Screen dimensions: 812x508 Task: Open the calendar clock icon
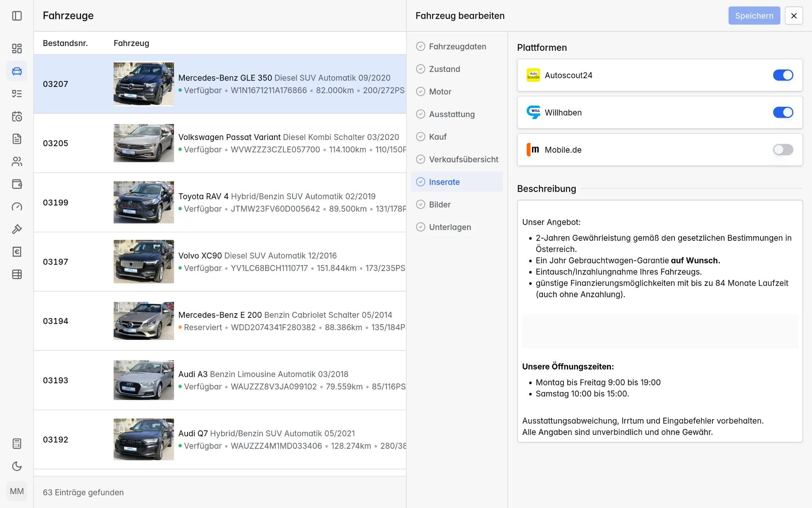click(x=17, y=116)
